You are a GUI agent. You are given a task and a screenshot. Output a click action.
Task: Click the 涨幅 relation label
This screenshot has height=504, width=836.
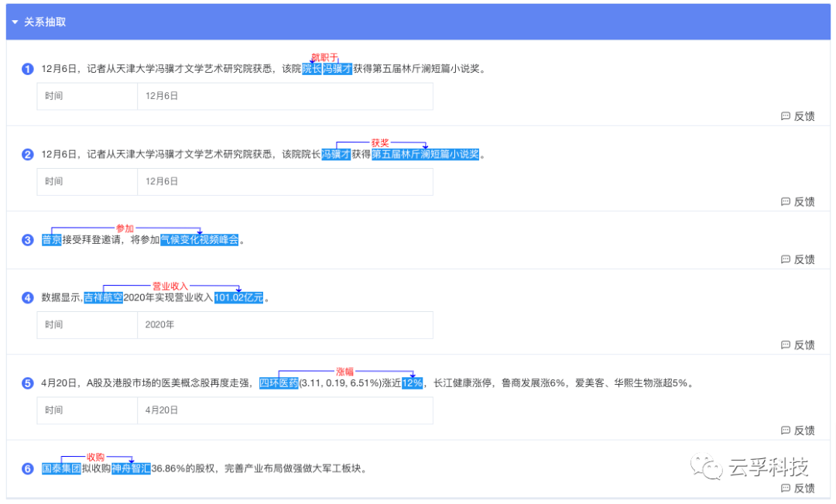coord(345,371)
